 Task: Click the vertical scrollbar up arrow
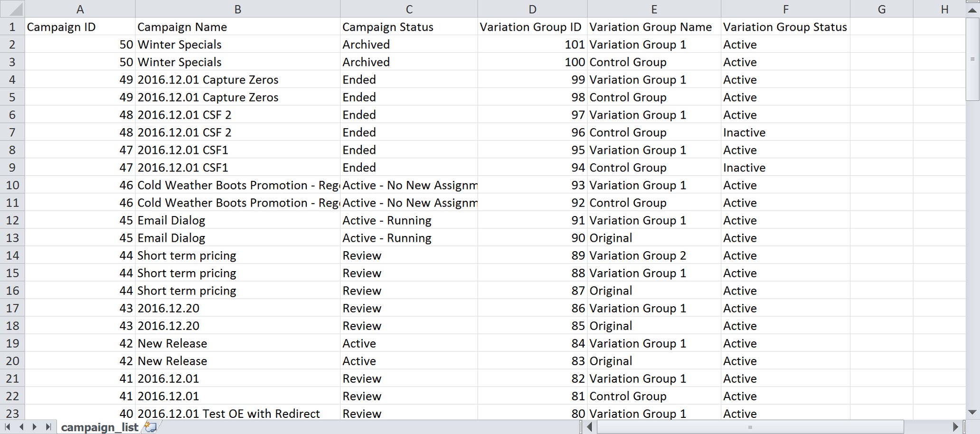pos(972,10)
